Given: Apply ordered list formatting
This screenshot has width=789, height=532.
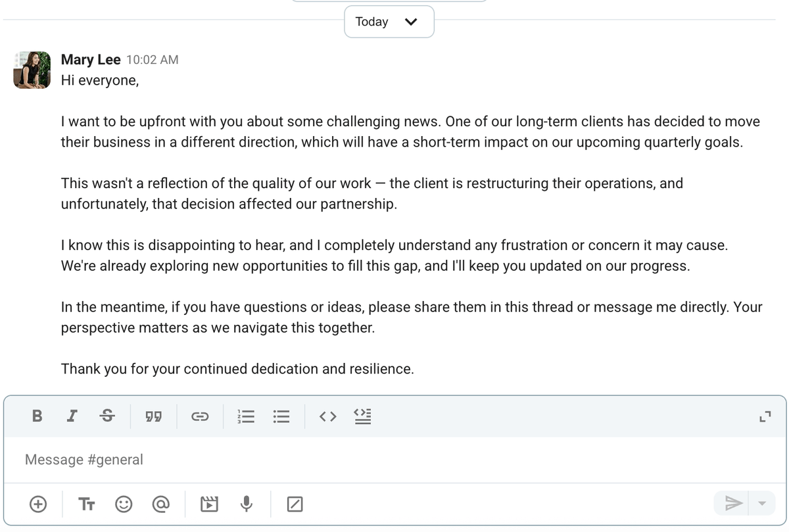Looking at the screenshot, I should tap(245, 416).
